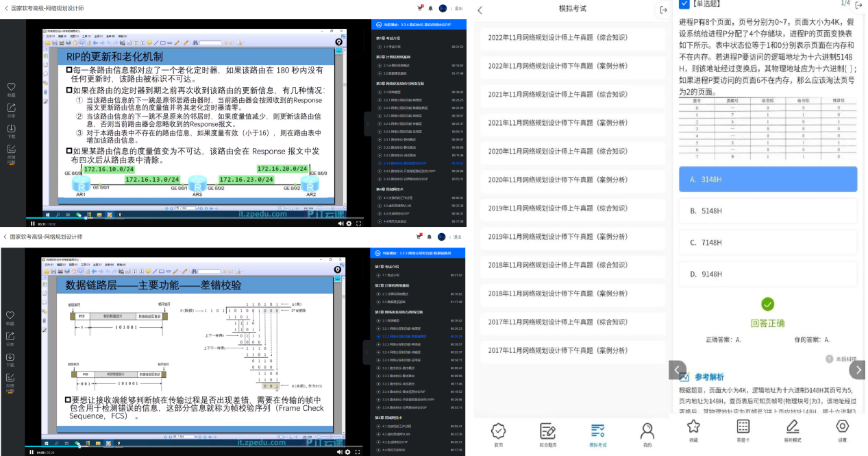This screenshot has height=456, width=868.
Task: Go back from bottom 国家软考高级 course page
Action: pyautogui.click(x=5, y=237)
